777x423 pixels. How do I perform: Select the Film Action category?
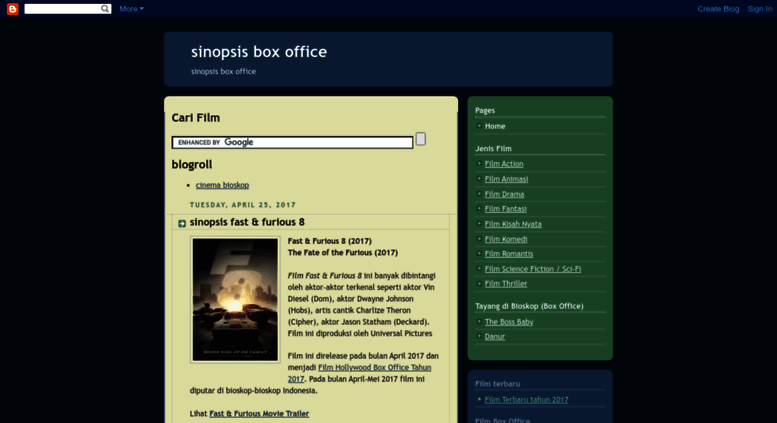504,164
